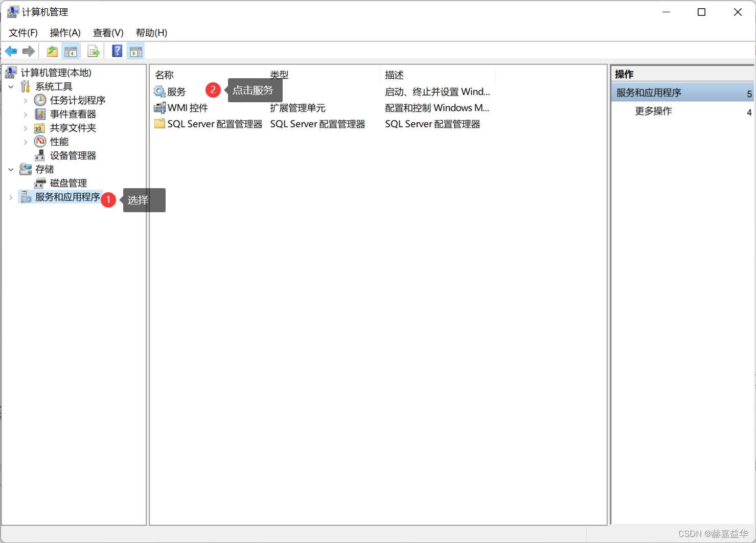Click the 设备管理器 icon
The image size is (756, 543).
[x=40, y=155]
